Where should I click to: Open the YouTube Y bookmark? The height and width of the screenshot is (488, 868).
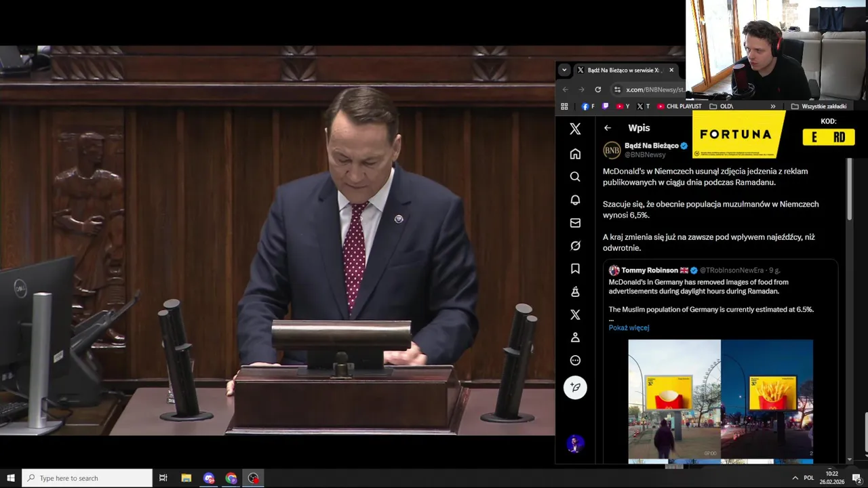coord(623,106)
